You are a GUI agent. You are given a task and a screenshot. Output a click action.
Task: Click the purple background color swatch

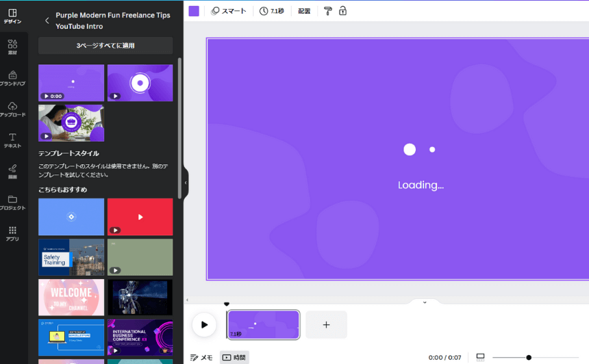(194, 11)
